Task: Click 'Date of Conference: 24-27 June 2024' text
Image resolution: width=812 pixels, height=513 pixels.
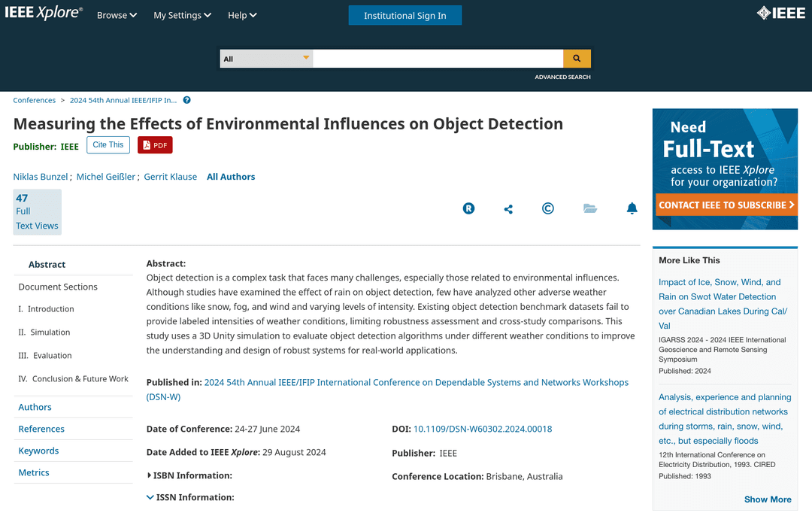Action: 223,429
